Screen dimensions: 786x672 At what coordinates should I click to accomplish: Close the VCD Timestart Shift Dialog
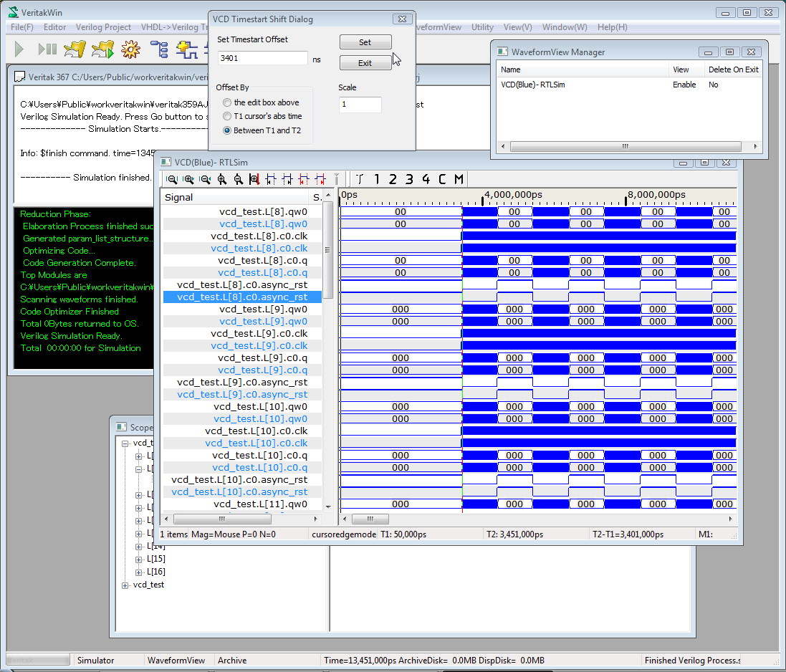click(402, 19)
